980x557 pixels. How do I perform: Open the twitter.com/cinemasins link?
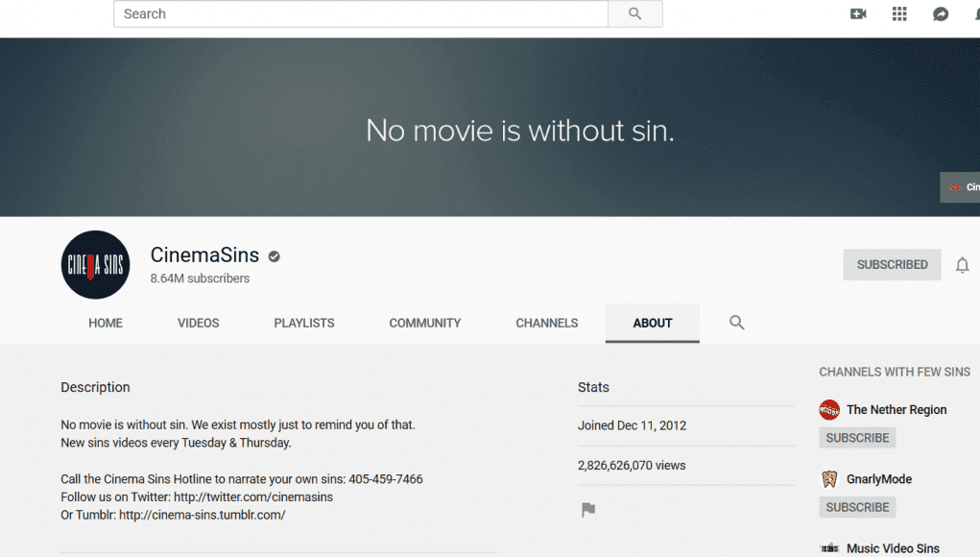(253, 497)
